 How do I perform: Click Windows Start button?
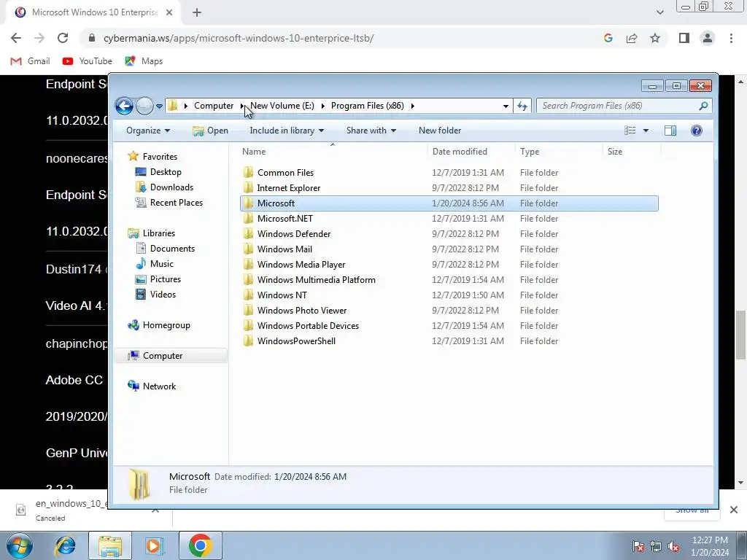pyautogui.click(x=20, y=545)
